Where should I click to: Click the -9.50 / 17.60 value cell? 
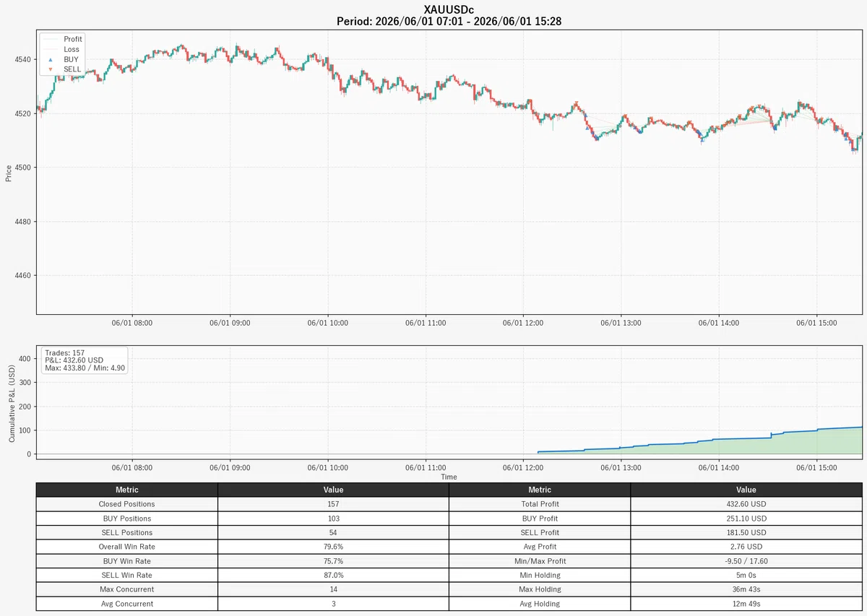[x=746, y=561]
